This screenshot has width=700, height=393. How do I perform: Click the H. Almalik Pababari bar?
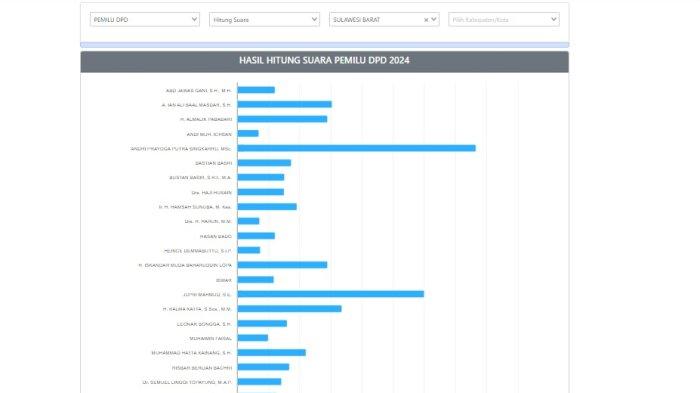coord(283,119)
